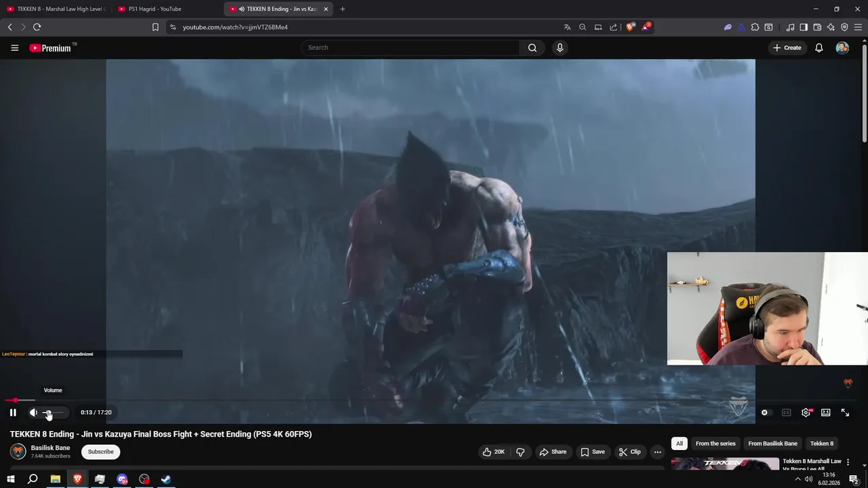Focus the YouTube search box
This screenshot has width=868, height=488.
(410, 47)
